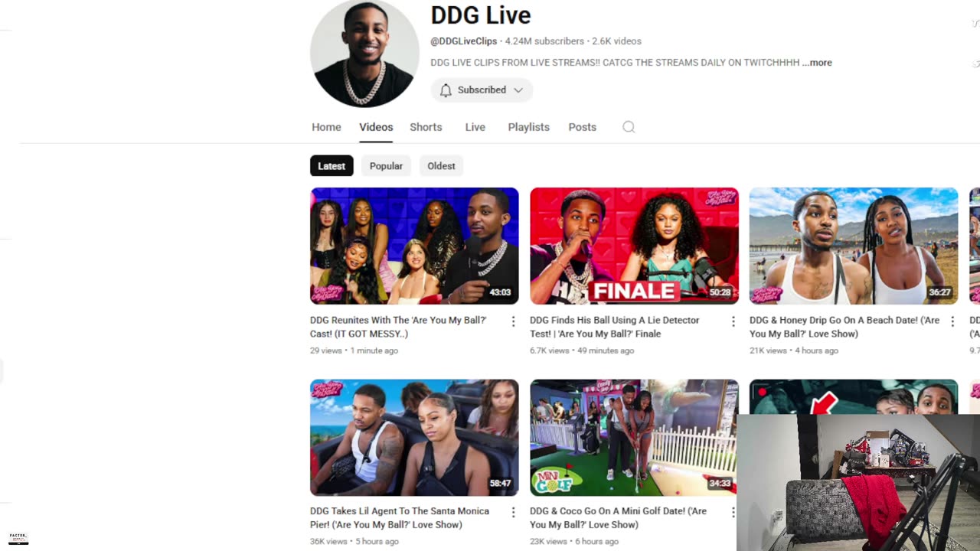
Task: Play the beach date video thumbnail
Action: pos(854,246)
